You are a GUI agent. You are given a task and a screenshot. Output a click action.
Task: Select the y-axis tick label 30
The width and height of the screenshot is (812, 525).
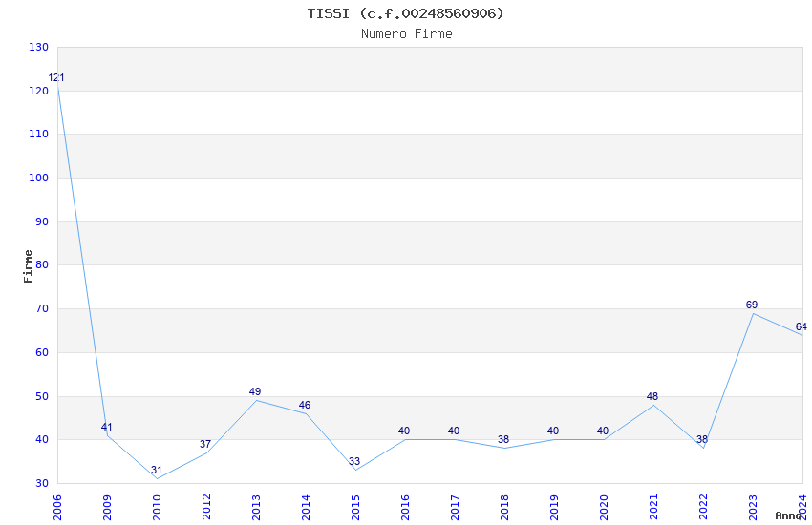[41, 484]
